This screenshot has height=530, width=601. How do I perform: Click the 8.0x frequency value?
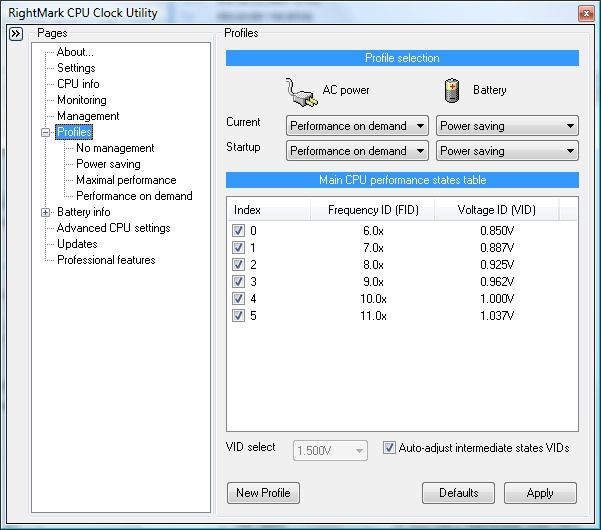373,265
